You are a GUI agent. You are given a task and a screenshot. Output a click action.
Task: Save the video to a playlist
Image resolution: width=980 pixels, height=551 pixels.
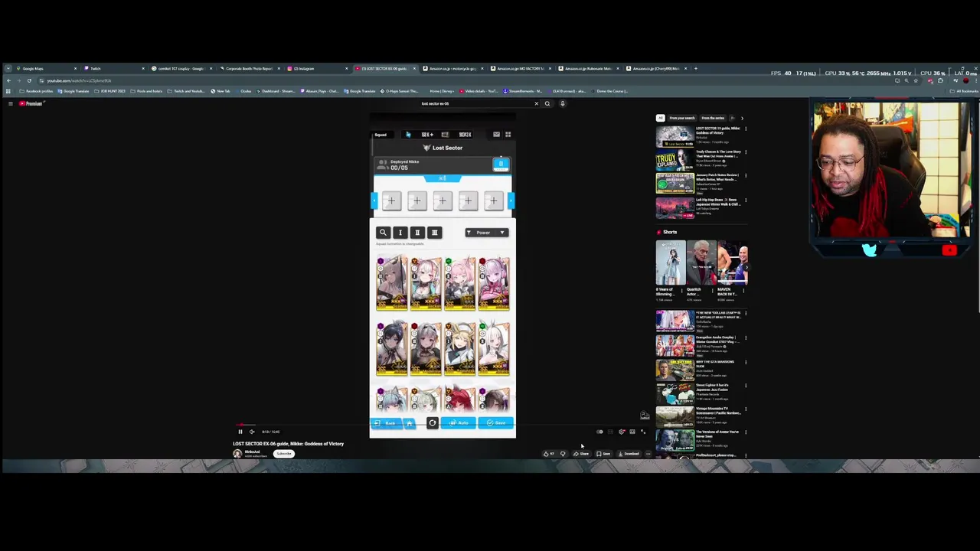coord(603,454)
